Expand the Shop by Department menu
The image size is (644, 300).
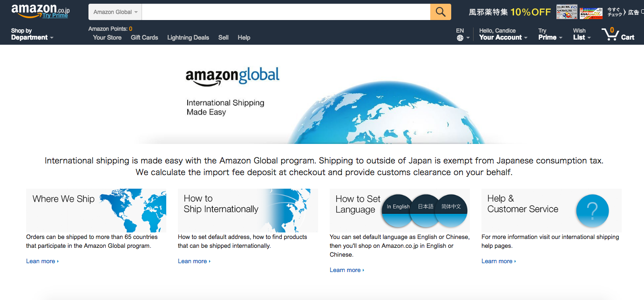[32, 34]
